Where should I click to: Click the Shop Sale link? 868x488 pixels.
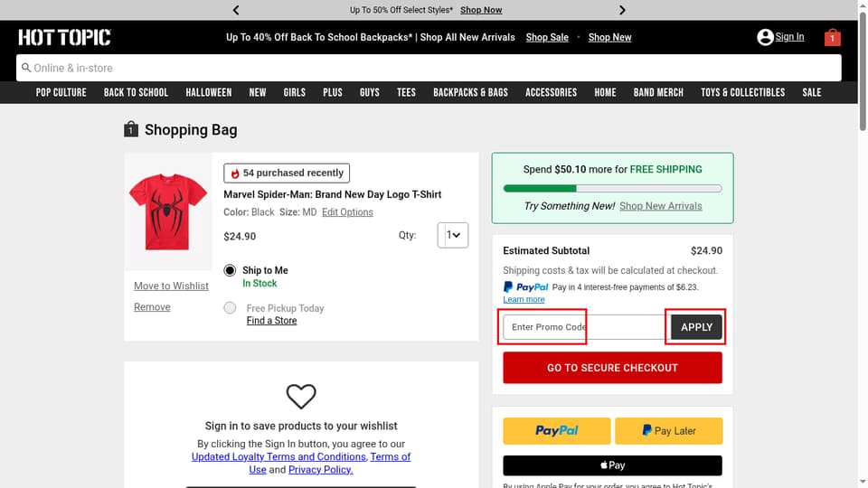547,37
